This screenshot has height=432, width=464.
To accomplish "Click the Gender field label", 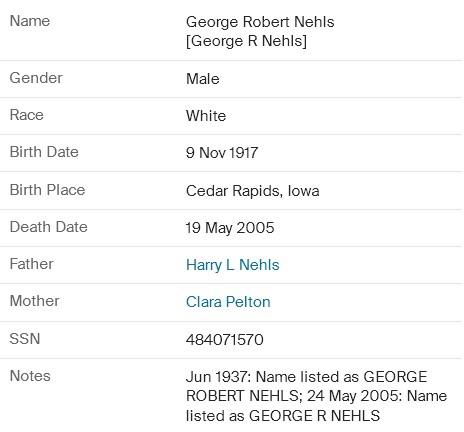I will coord(36,78).
